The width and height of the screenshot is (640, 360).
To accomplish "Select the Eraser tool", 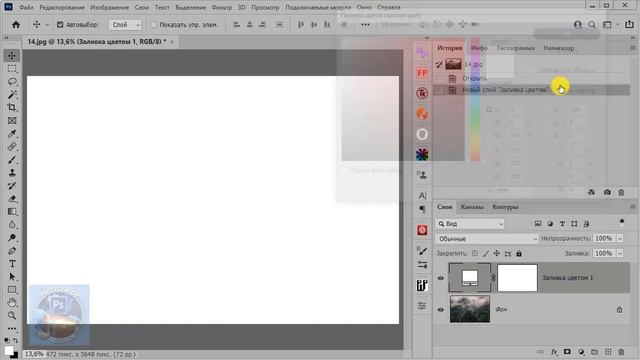I will [x=12, y=199].
